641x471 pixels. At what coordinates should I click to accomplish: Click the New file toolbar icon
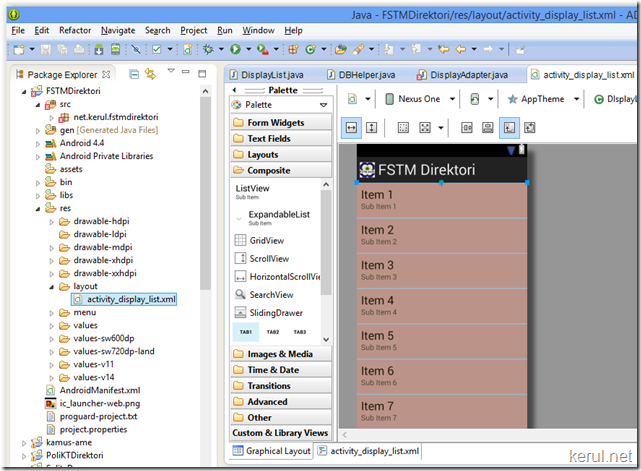19,49
